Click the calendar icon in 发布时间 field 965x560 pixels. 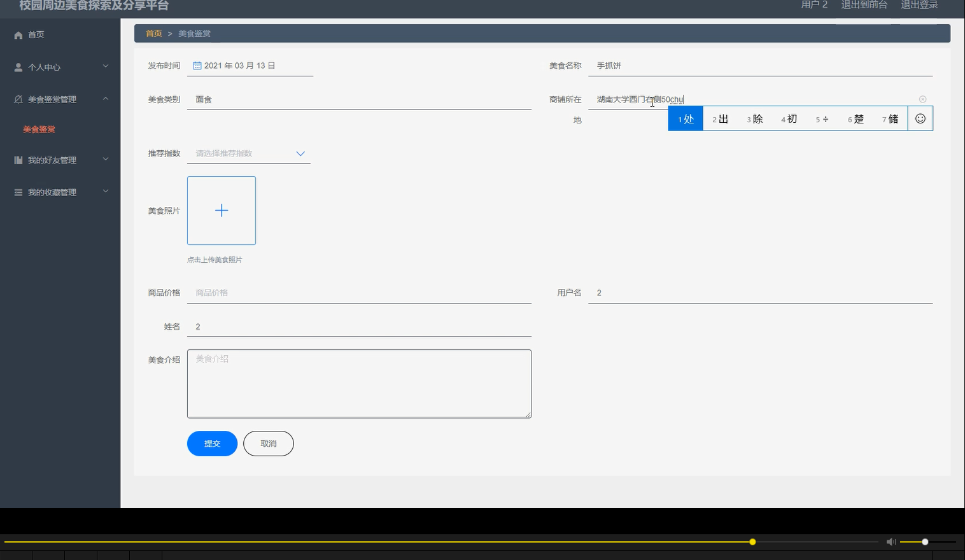pos(197,66)
